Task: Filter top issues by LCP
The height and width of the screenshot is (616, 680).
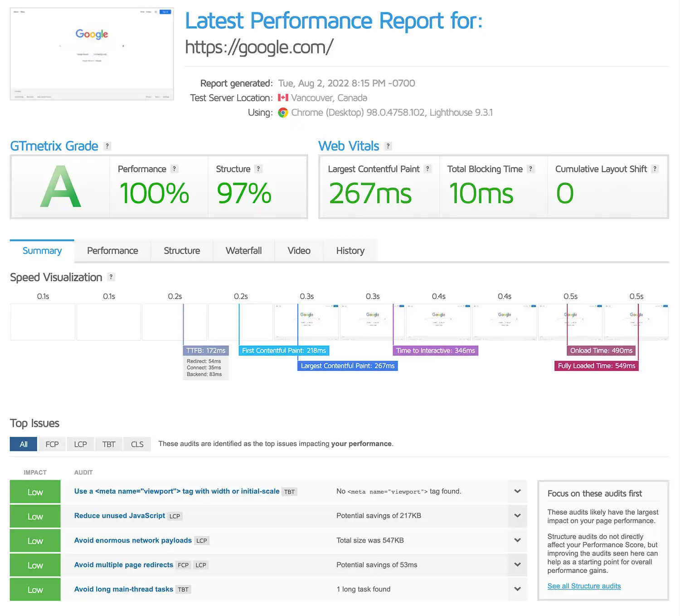Action: (81, 444)
